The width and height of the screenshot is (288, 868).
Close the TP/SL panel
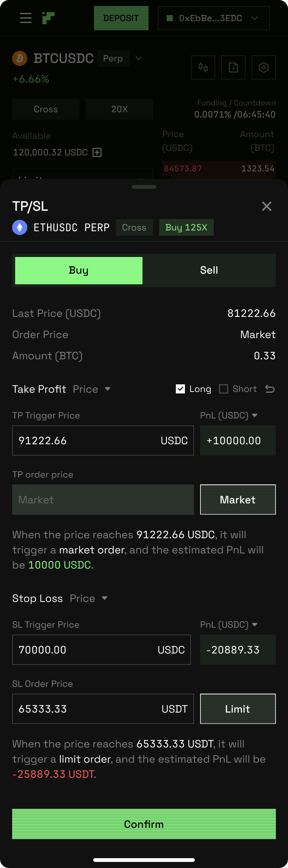(x=267, y=206)
